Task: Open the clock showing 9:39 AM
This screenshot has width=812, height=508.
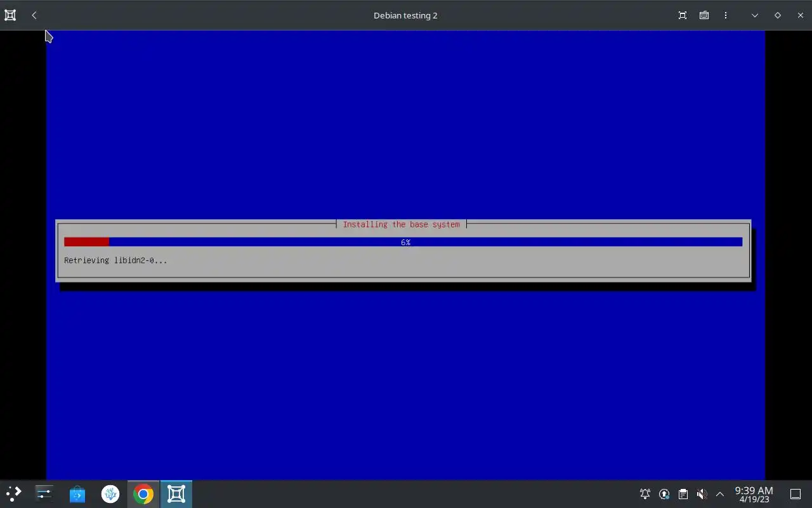Action: 754,494
